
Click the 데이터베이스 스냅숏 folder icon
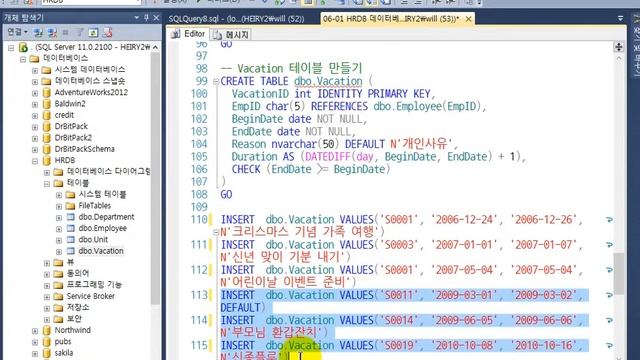point(47,81)
